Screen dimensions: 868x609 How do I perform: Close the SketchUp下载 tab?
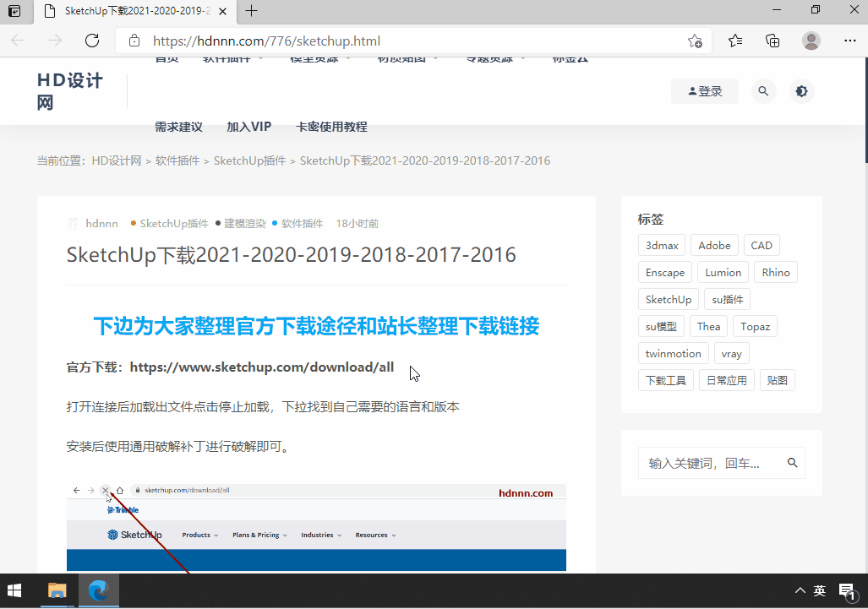click(222, 11)
